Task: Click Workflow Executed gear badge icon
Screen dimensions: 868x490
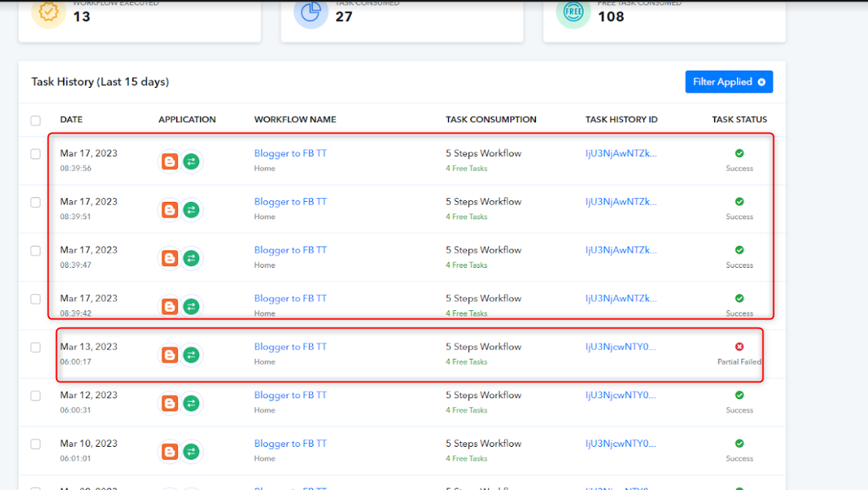Action: [49, 12]
